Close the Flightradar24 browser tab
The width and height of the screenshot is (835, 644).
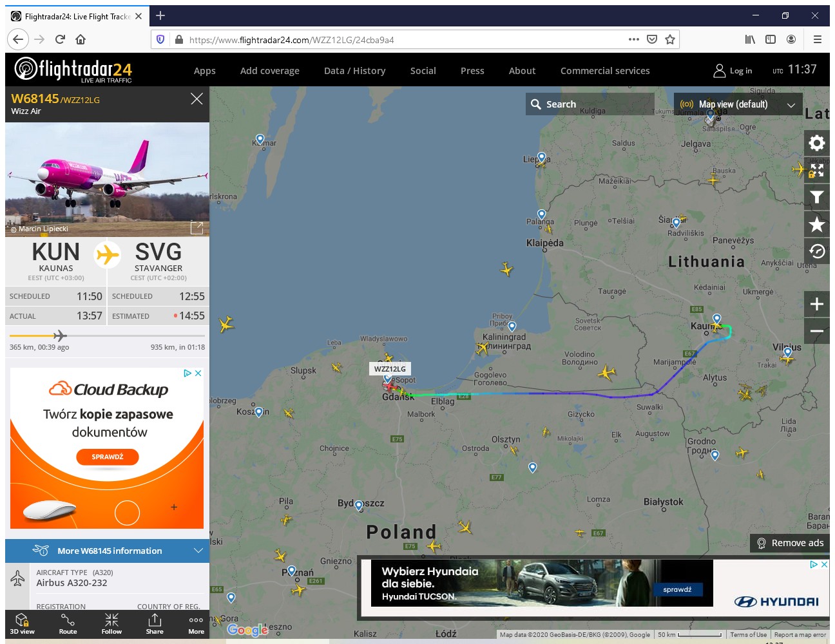(x=139, y=16)
